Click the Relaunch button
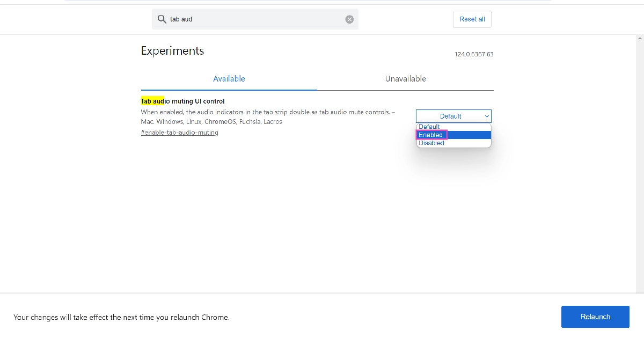The image size is (644, 337). pyautogui.click(x=595, y=317)
